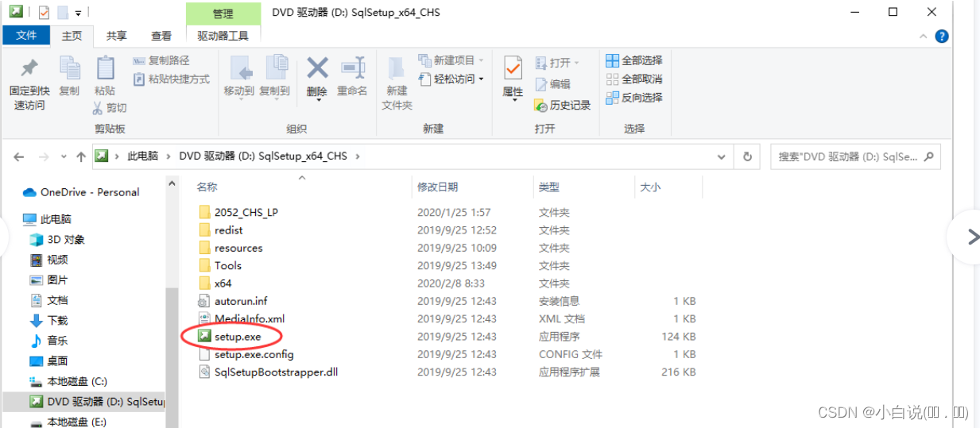Click the search DVD drive box
The height and width of the screenshot is (428, 980).
(855, 156)
